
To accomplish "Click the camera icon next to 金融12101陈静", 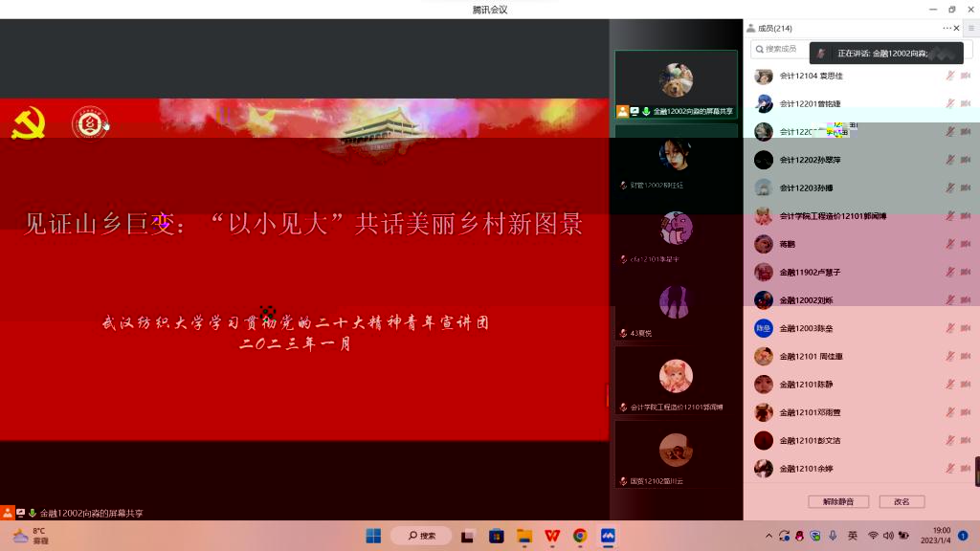I will tap(966, 385).
